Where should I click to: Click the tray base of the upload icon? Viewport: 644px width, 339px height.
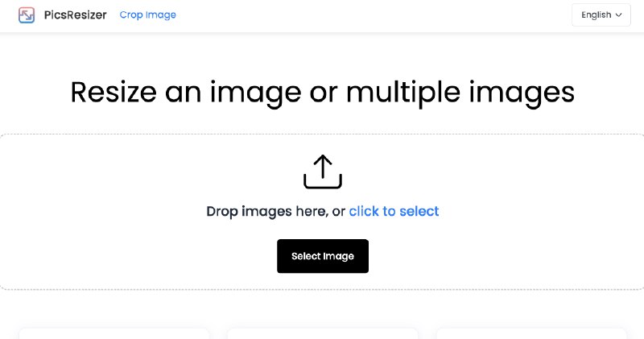pos(323,182)
